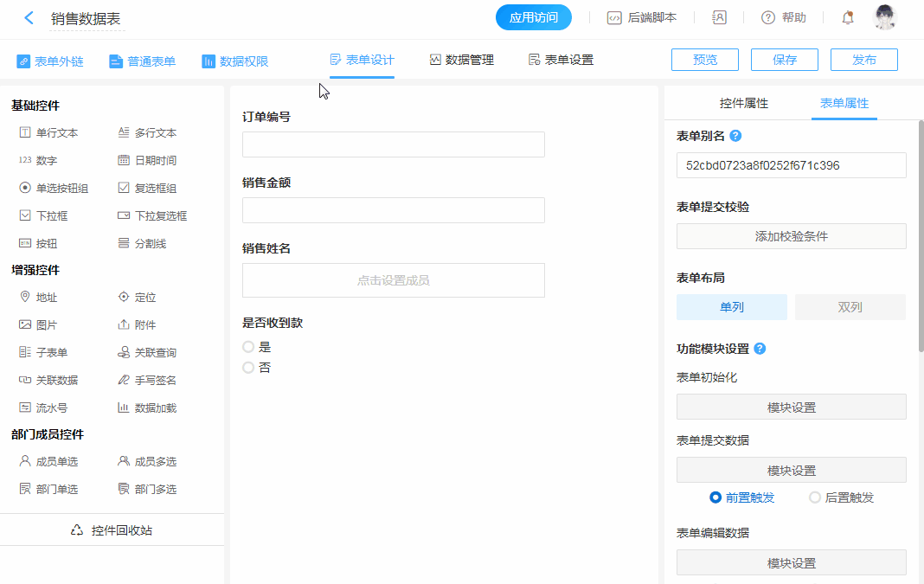
Task: Open the notification bell icon
Action: [848, 17]
